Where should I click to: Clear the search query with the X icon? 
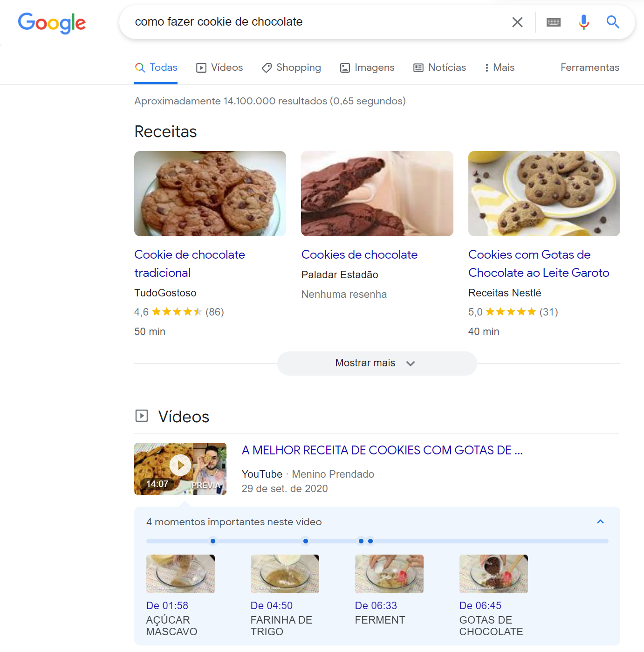(517, 22)
